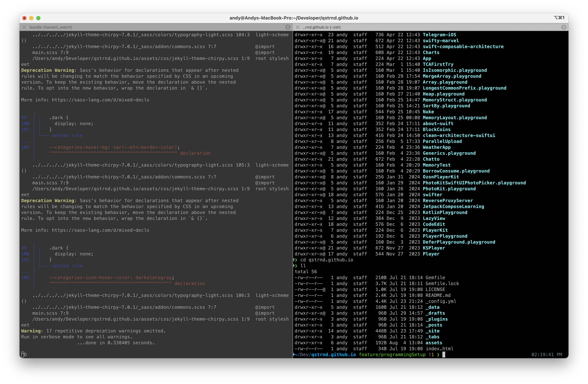Open left pane options menu icon
This screenshot has width=588, height=384.
click(x=288, y=27)
